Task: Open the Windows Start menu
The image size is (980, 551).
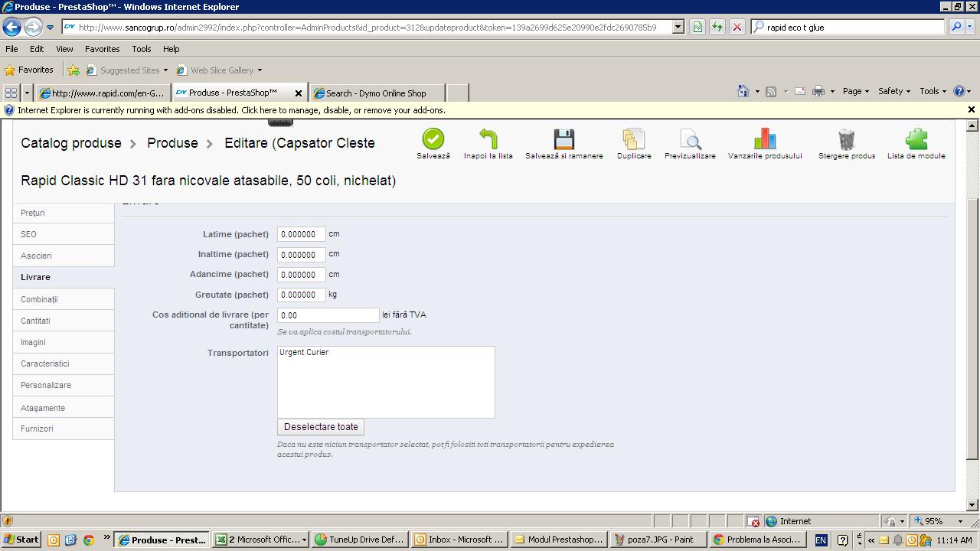Action: pos(21,540)
